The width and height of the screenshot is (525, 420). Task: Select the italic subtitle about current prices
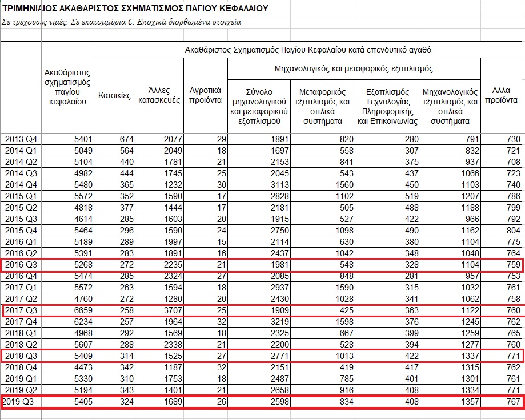click(121, 22)
